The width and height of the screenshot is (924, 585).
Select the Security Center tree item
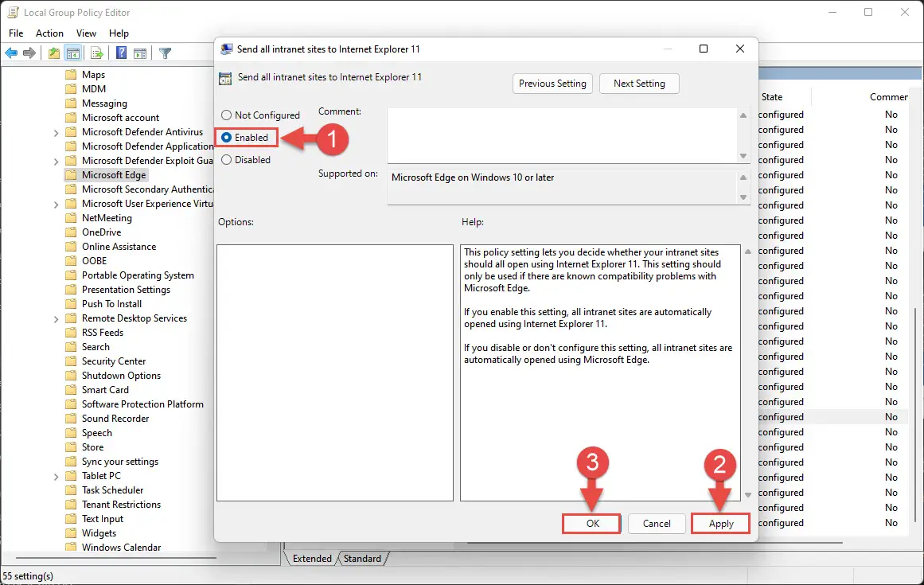(x=114, y=361)
